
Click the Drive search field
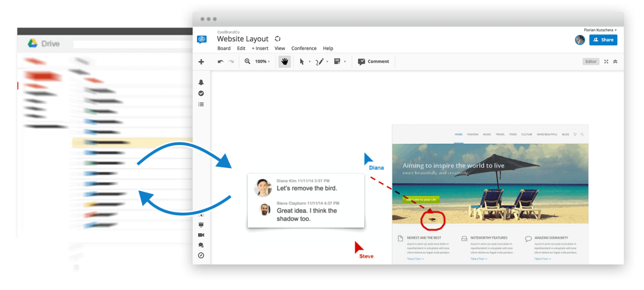click(x=131, y=44)
